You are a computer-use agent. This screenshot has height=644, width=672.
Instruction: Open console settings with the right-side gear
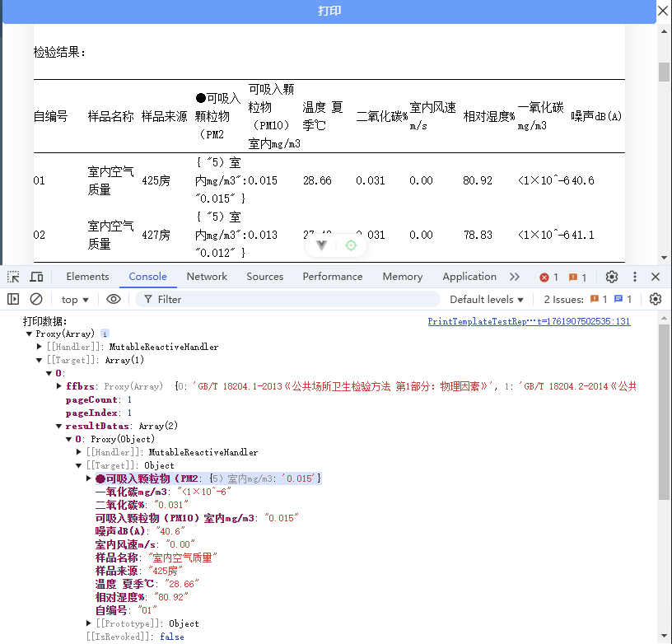pyautogui.click(x=655, y=299)
